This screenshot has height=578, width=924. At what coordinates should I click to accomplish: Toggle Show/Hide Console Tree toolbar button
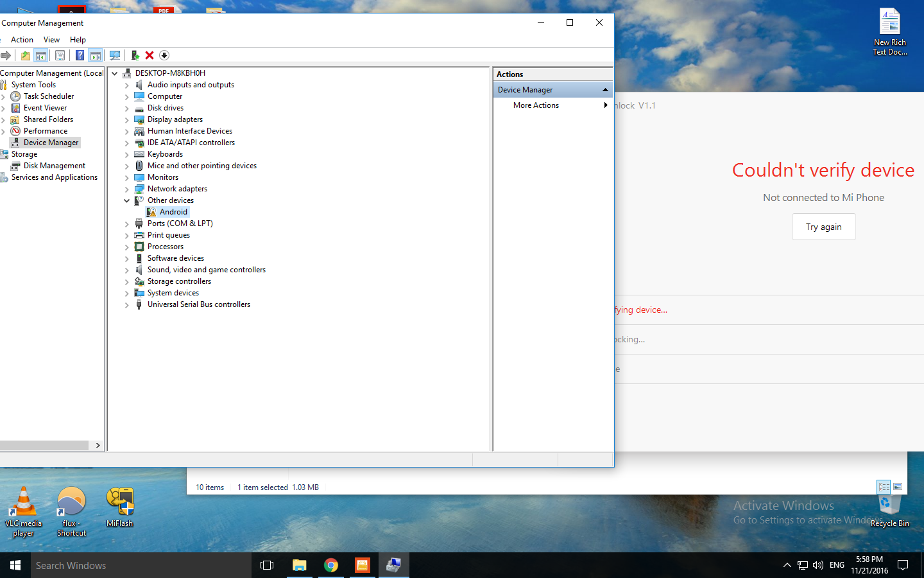click(x=40, y=55)
